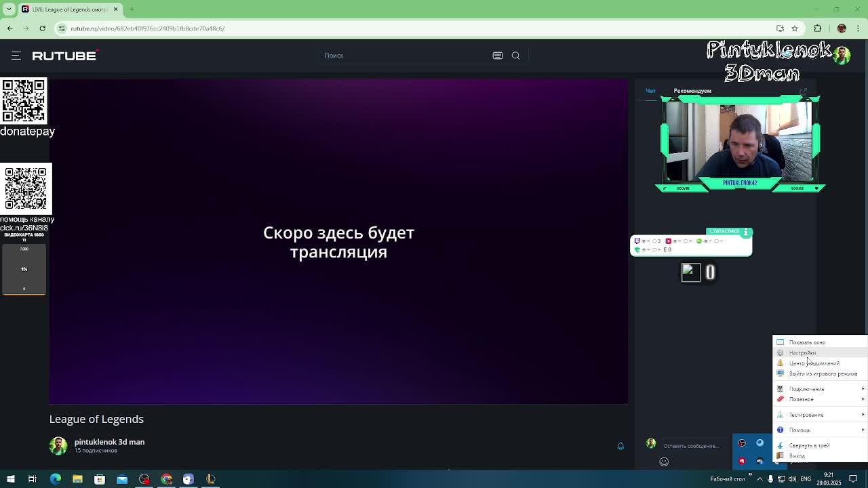The width and height of the screenshot is (868, 488).
Task: Click the OBS icon in the tray overflow
Action: tap(742, 443)
